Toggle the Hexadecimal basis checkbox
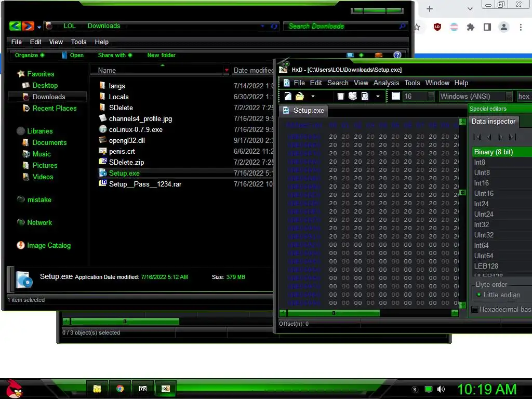This screenshot has width=532, height=399. point(475,310)
